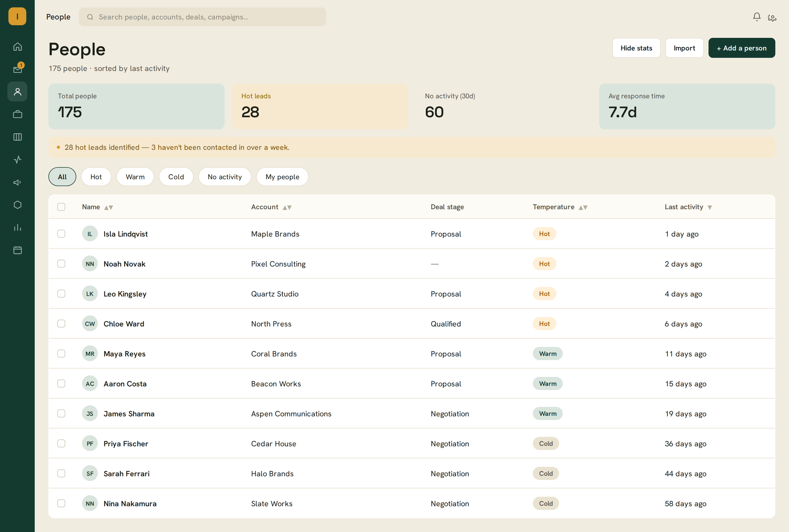Click the Qualified deal stage cell
Viewport: 789px width, 532px height.
pos(446,324)
